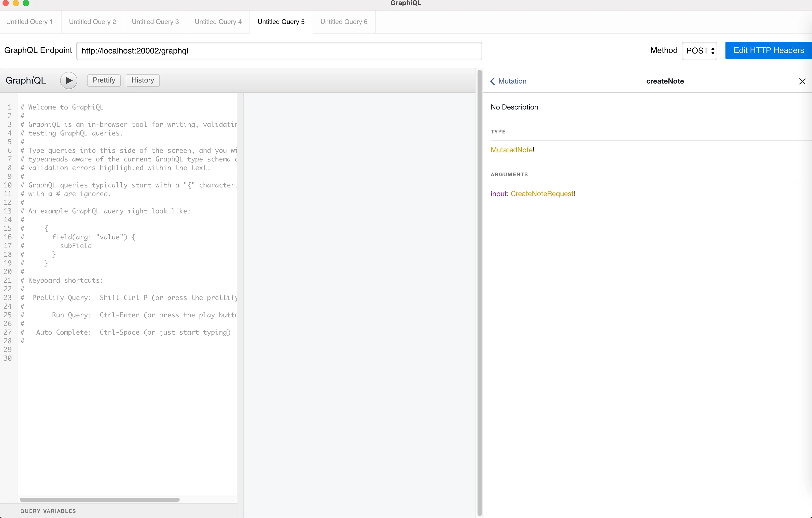Screen dimensions: 812x518
Task: Expand the Query Variables panel
Action: pyautogui.click(x=118, y=511)
